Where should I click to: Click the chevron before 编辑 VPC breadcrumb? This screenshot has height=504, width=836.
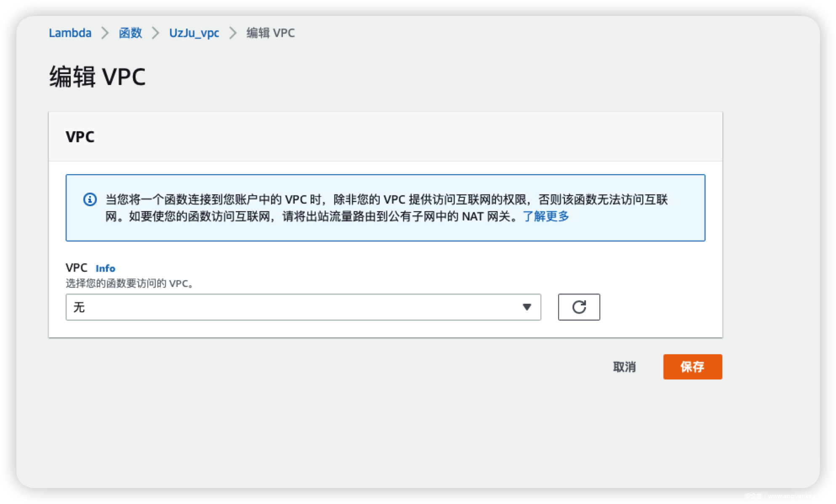[x=233, y=33]
